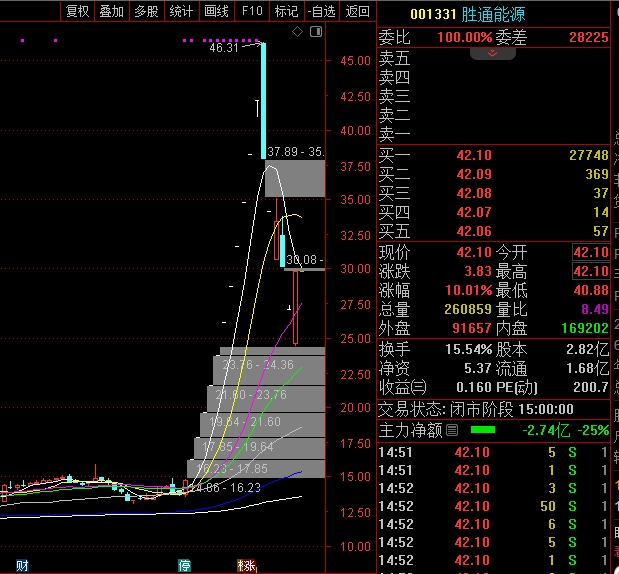Click 买五 price 42.06
The height and width of the screenshot is (574, 619).
[474, 231]
